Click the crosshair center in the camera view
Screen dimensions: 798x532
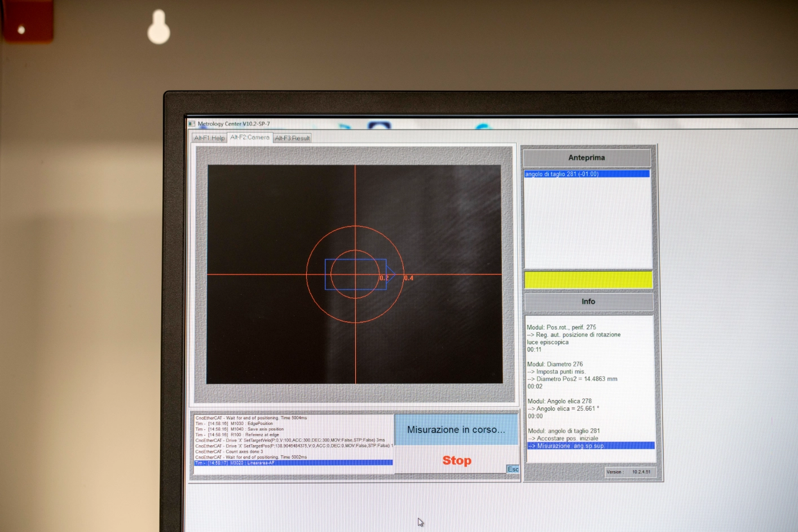(x=356, y=276)
